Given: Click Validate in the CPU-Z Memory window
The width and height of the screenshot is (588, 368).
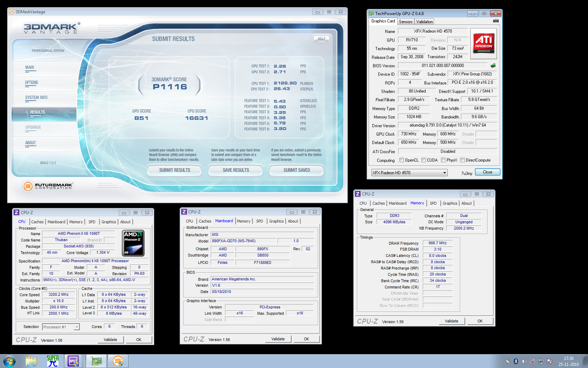Looking at the screenshot, I should tap(452, 321).
